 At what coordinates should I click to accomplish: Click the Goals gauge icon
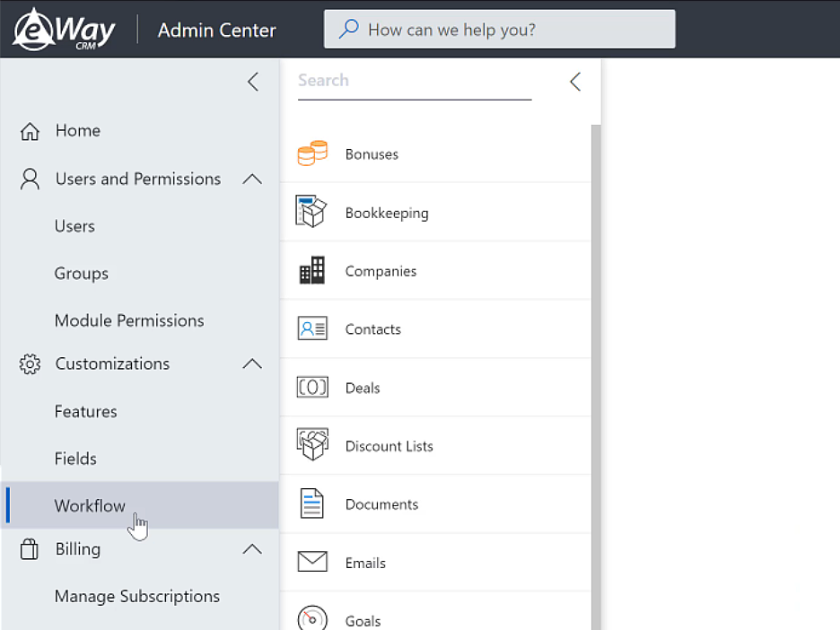pos(312,618)
